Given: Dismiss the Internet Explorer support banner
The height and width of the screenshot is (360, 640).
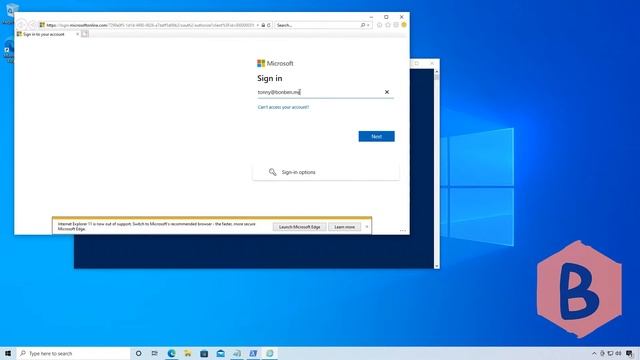Looking at the screenshot, I should click(x=367, y=227).
